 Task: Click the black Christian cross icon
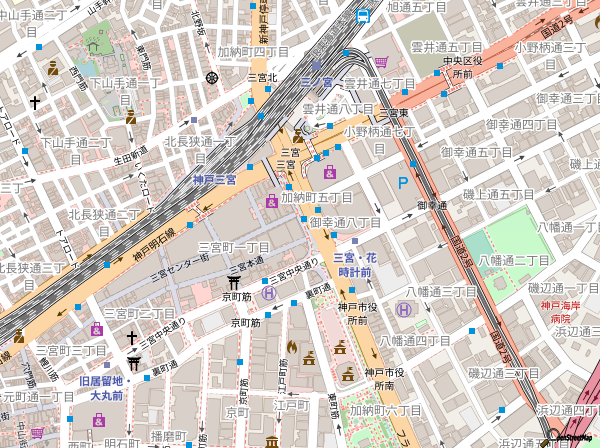pos(35,102)
